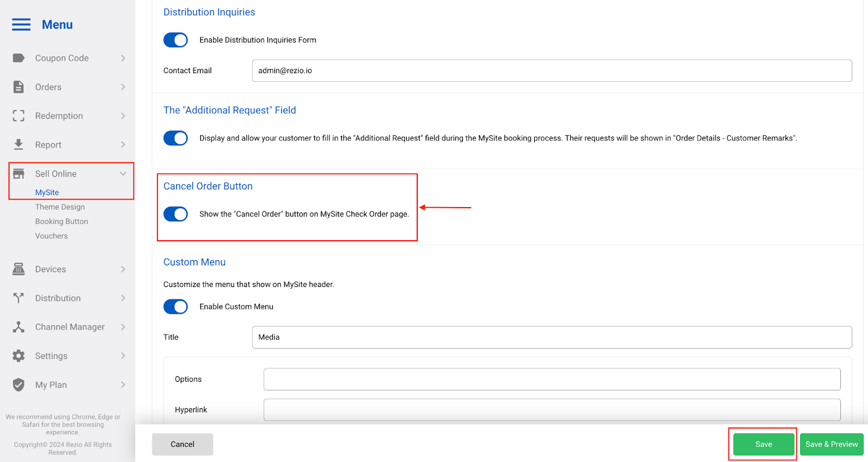Expand the Settings chevron
Viewport: 868px width, 462px height.
[x=123, y=356]
